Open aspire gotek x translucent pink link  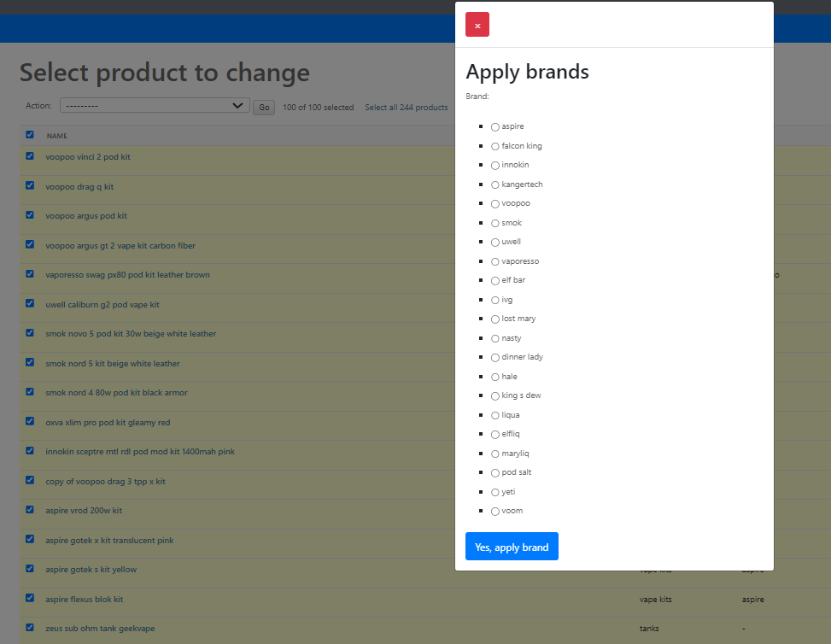[x=109, y=540]
